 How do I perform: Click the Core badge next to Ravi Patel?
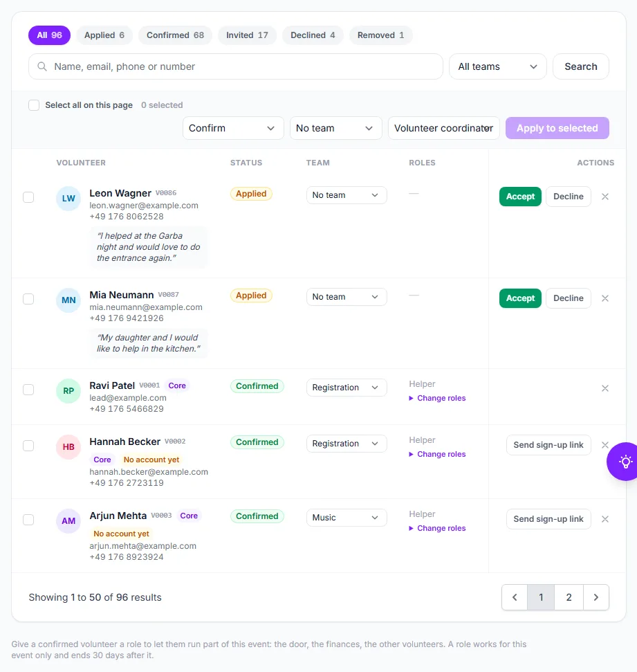[177, 385]
